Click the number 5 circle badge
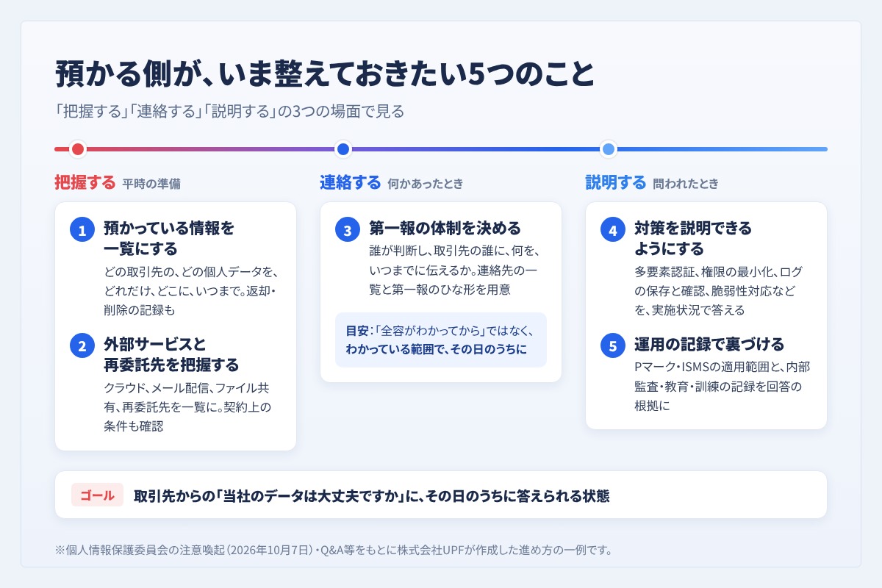The height and width of the screenshot is (588, 882). (613, 346)
